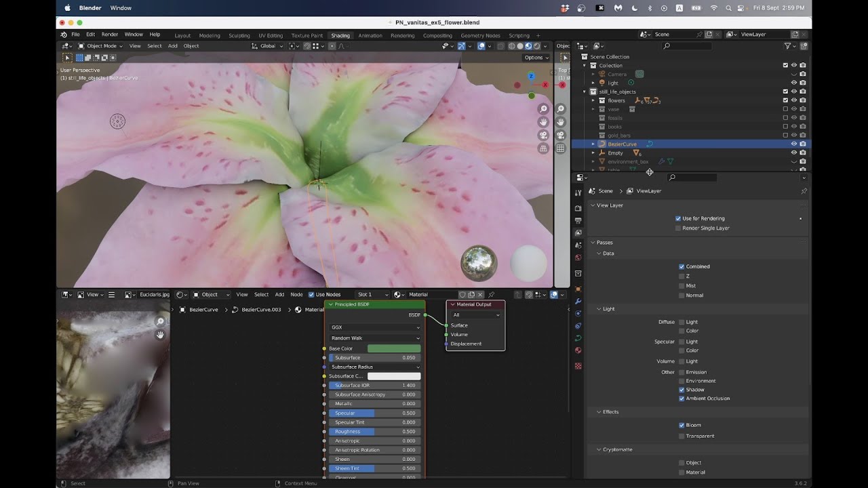Toggle the Use Nodes checkbox
Screen dimensions: 868x488
[311, 295]
